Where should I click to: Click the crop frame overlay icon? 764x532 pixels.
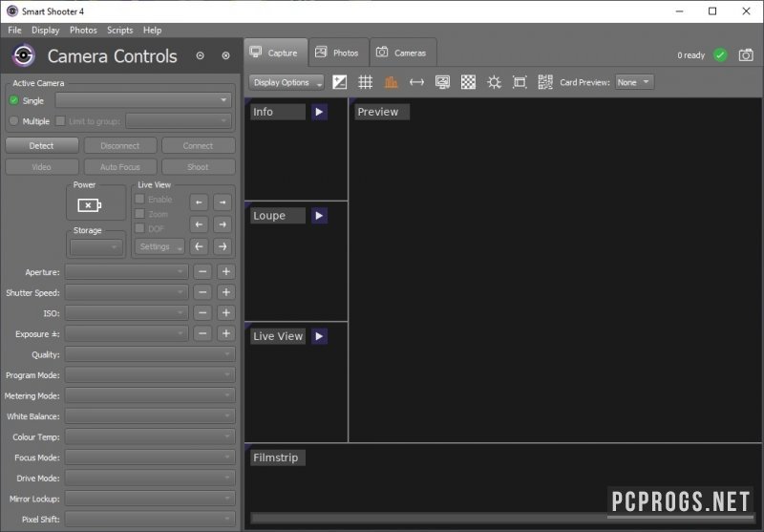520,82
